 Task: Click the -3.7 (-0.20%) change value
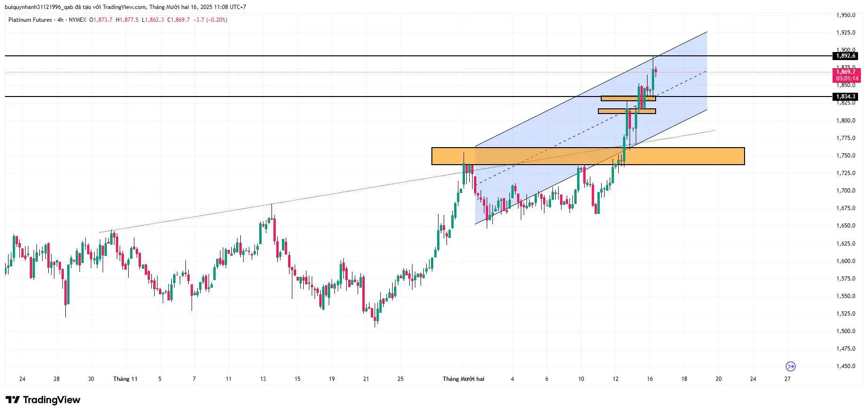(x=210, y=20)
